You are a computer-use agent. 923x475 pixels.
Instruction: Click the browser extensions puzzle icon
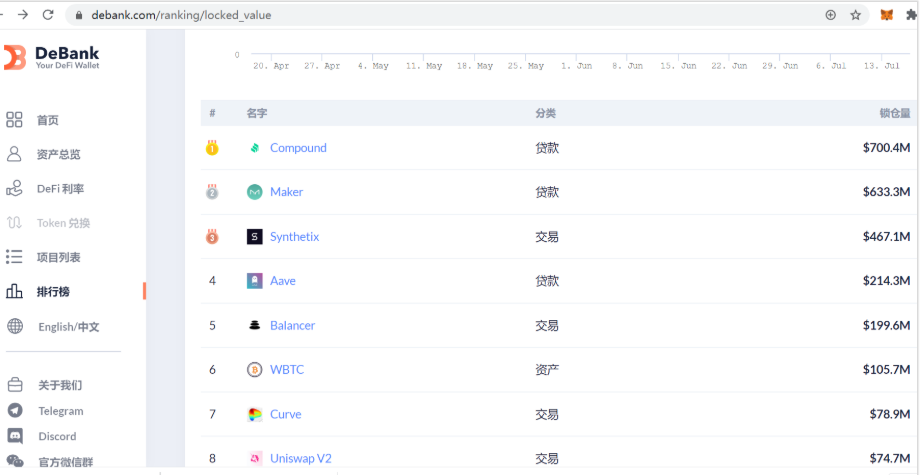[x=912, y=15]
